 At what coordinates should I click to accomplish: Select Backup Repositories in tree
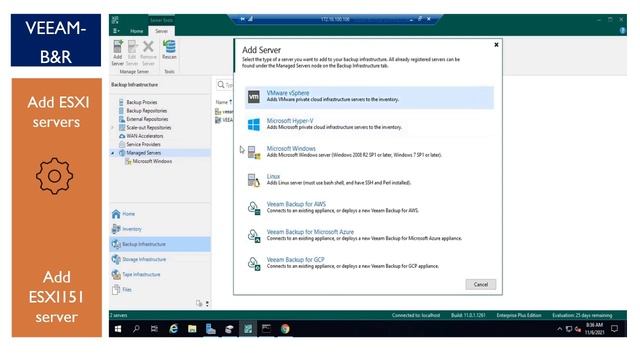pos(146,111)
